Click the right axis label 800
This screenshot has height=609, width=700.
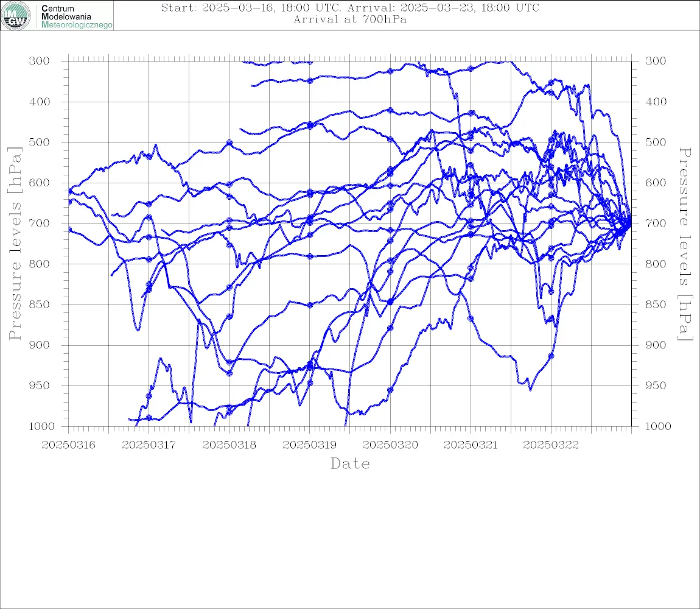(656, 264)
